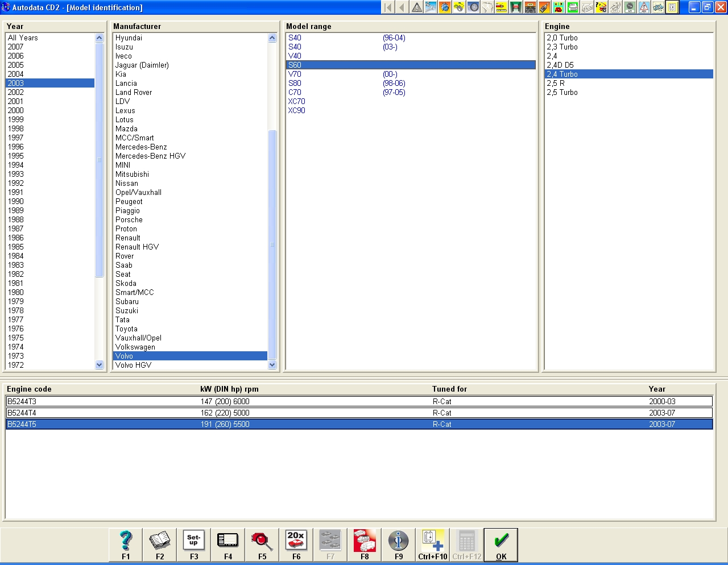
Task: Select V70 (00-) model range
Action: click(x=411, y=74)
